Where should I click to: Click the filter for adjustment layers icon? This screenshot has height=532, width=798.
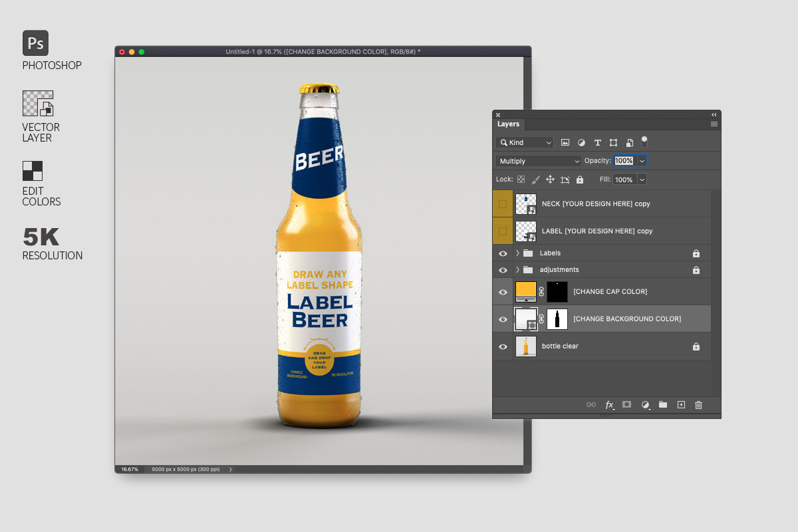(581, 142)
